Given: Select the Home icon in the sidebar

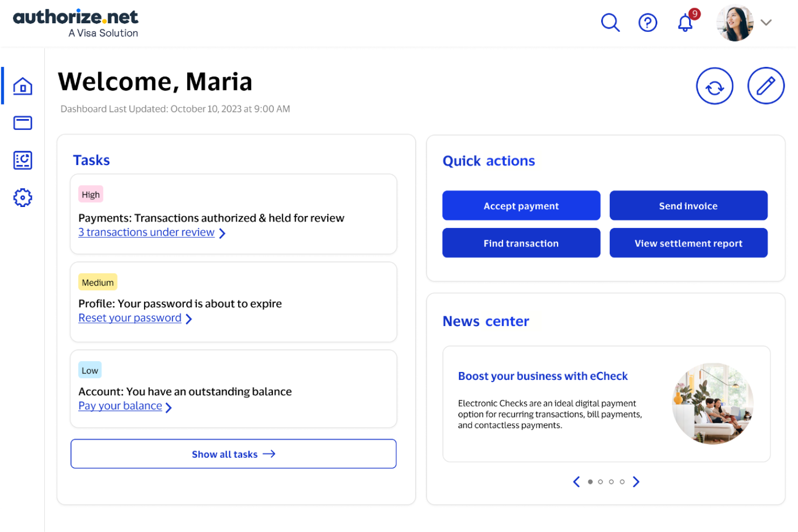Looking at the screenshot, I should (23, 85).
